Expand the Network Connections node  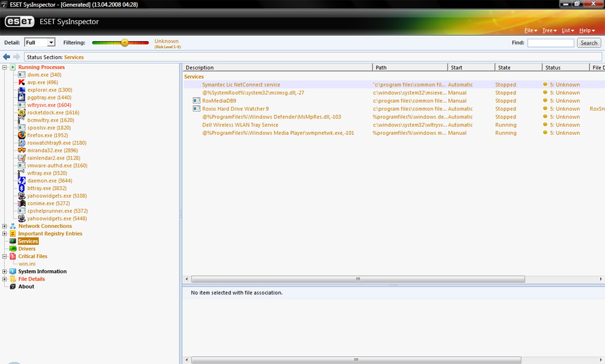point(5,226)
